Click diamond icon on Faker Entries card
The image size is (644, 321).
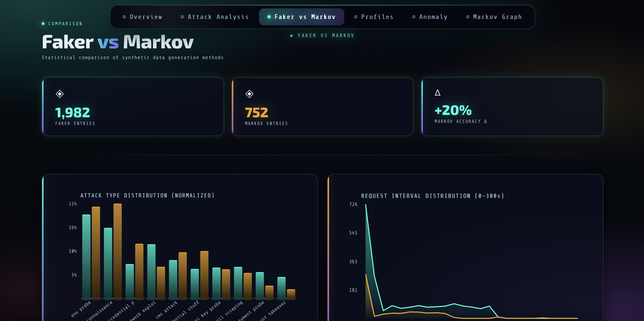(x=59, y=94)
